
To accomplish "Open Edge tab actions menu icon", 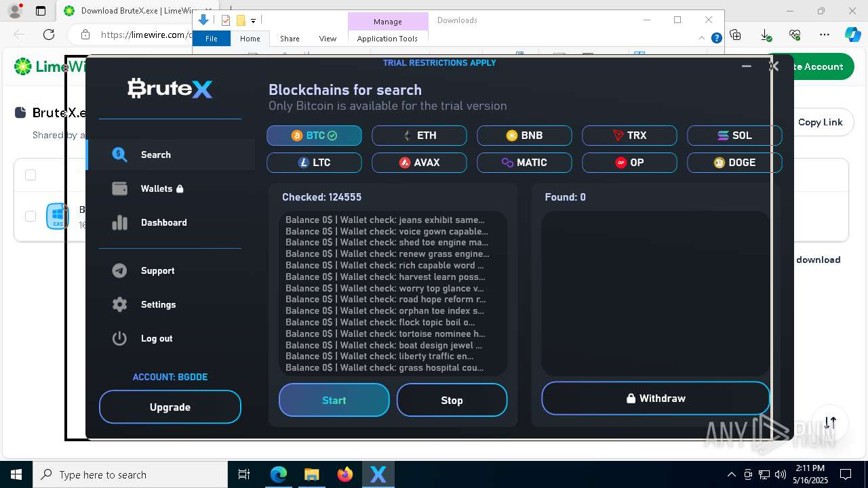I will coord(41,11).
